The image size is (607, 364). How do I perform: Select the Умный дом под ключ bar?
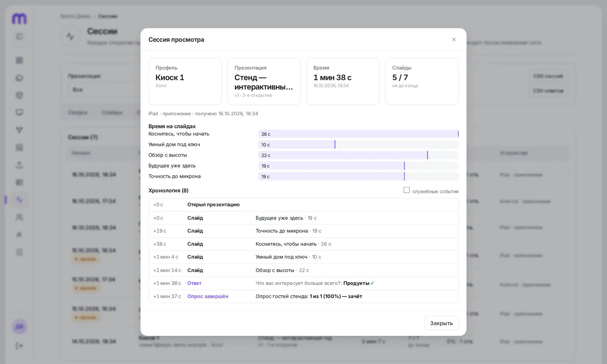(359, 144)
